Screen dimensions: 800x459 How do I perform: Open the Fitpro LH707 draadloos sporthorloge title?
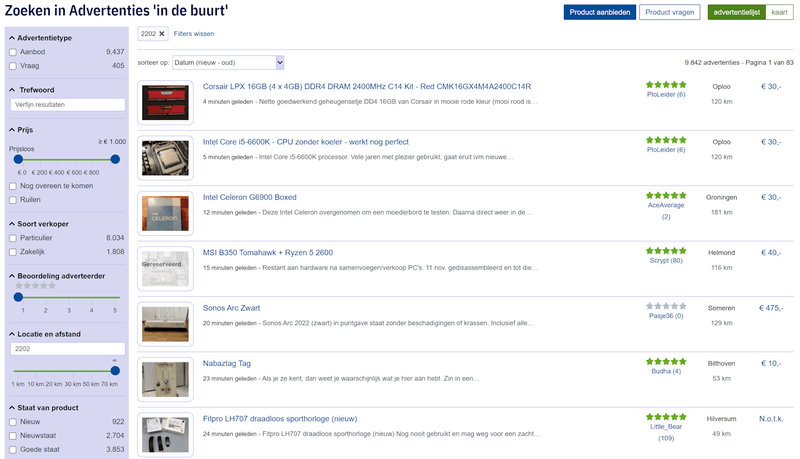click(x=280, y=419)
